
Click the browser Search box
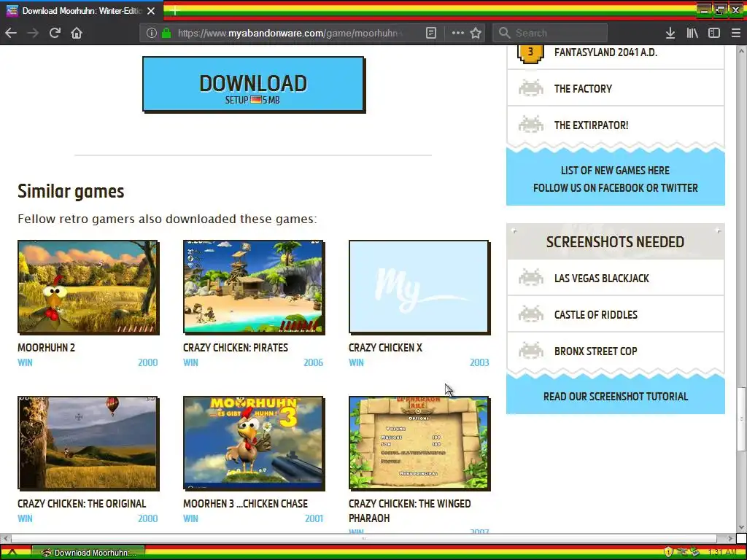pyautogui.click(x=550, y=33)
